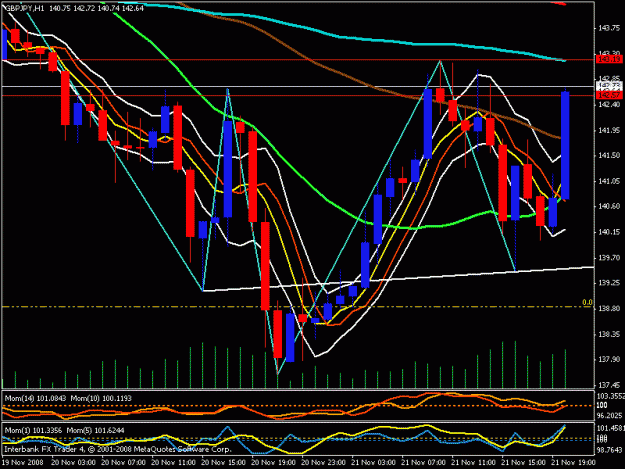Select the 140.60 price axis value
This screenshot has height=469, width=625.
coord(609,206)
